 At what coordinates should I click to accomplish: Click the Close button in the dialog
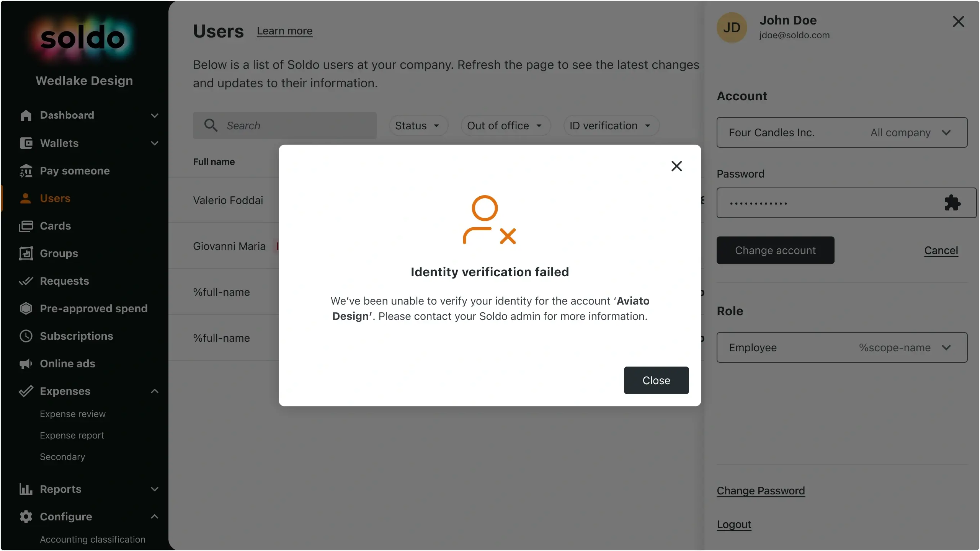656,380
